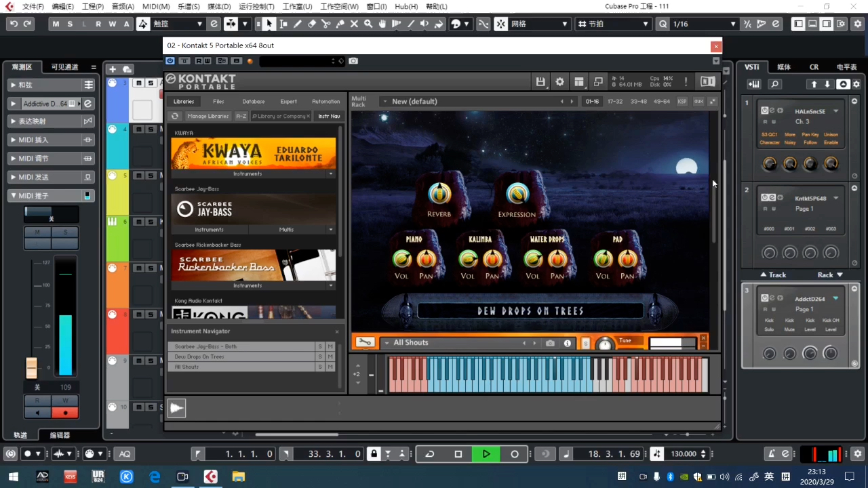
Task: Click the Redo arrow in Cubase toolbar
Action: [27, 24]
